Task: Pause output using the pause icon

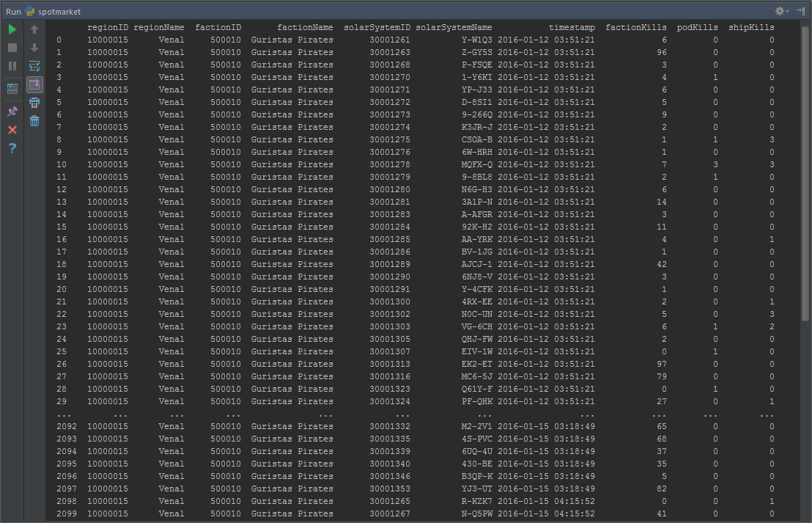Action: click(12, 66)
